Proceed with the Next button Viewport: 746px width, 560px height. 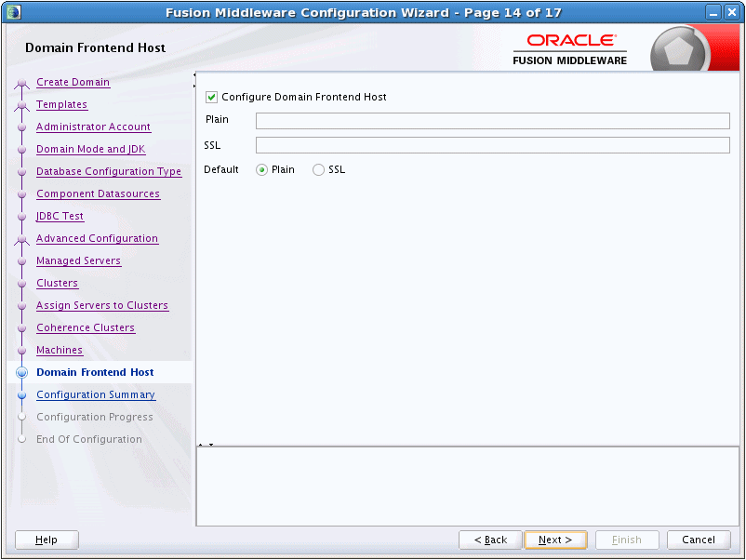(x=555, y=540)
